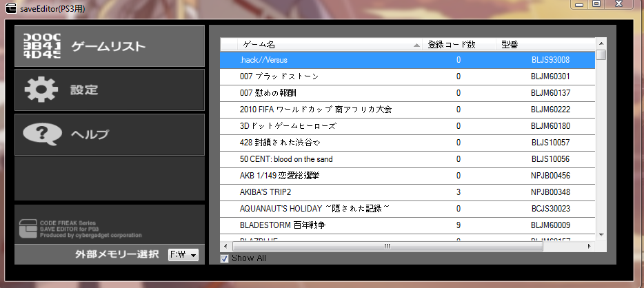Click the model number BLJS93008
Image resolution: width=644 pixels, height=288 pixels.
pos(550,60)
